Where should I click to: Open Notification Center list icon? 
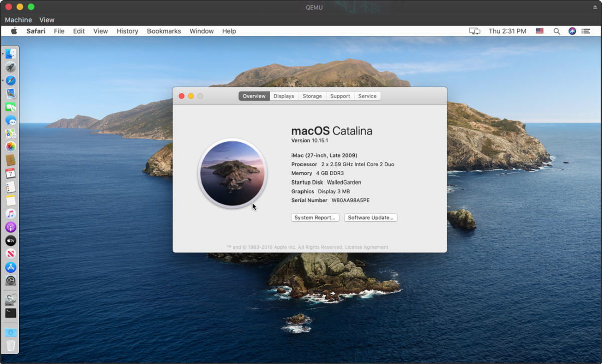click(x=586, y=31)
